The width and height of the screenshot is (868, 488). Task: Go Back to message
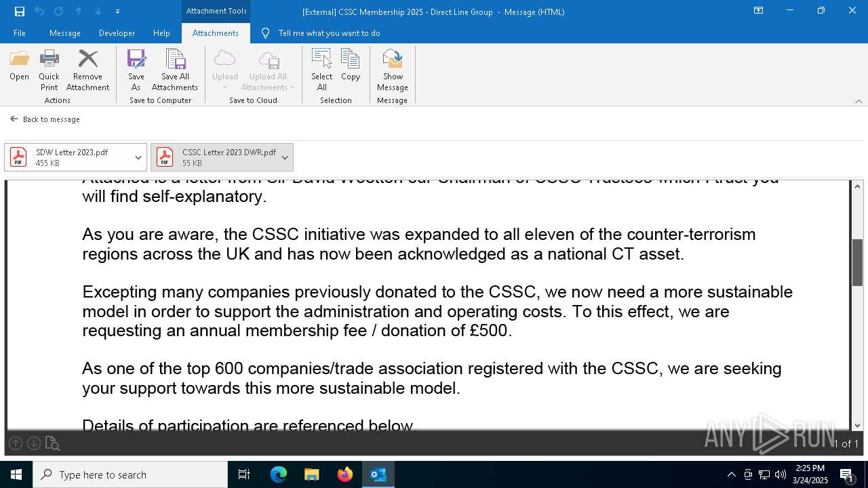coord(45,119)
